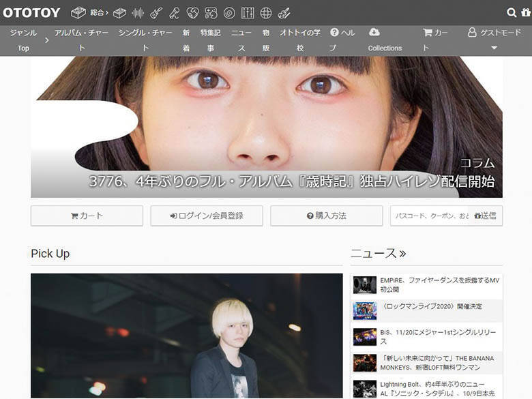
Task: Open the electric guitar genre icon
Action: coord(156,13)
